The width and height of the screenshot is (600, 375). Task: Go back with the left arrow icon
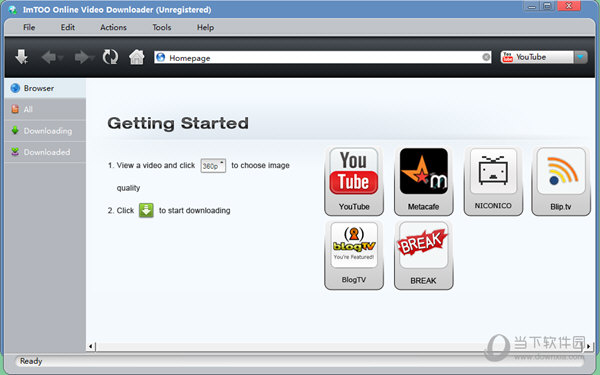coord(49,57)
